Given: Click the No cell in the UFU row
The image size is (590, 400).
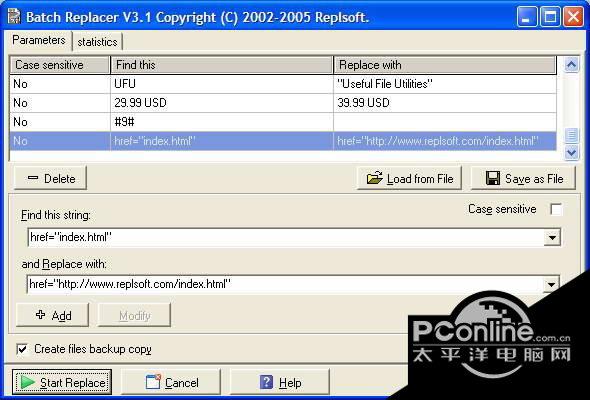Looking at the screenshot, I should click(60, 84).
